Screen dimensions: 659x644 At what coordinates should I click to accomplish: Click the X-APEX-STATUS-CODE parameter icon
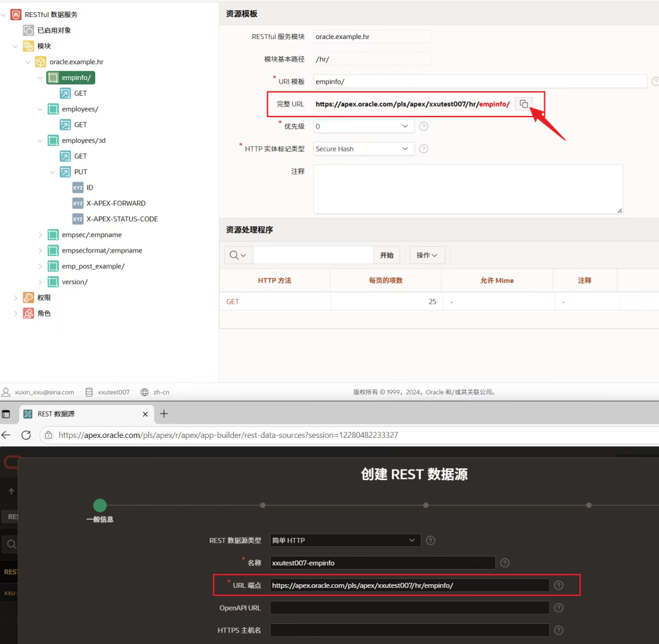(x=77, y=219)
